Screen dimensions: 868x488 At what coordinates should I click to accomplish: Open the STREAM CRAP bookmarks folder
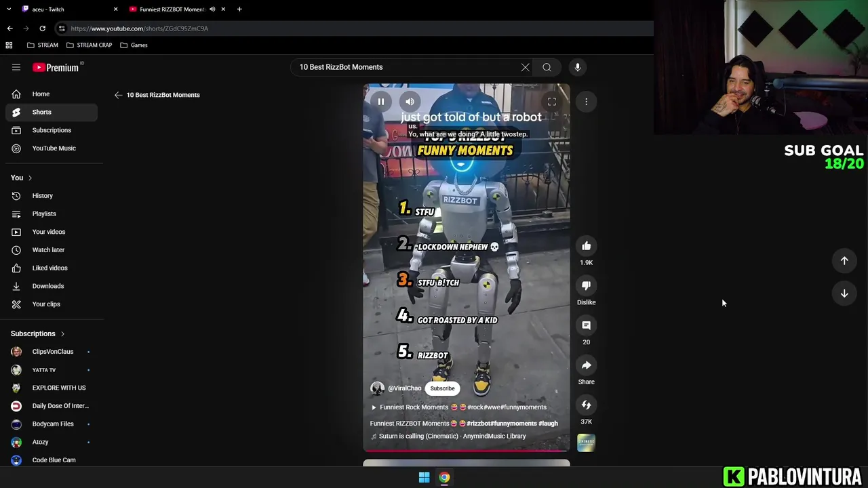click(89, 45)
